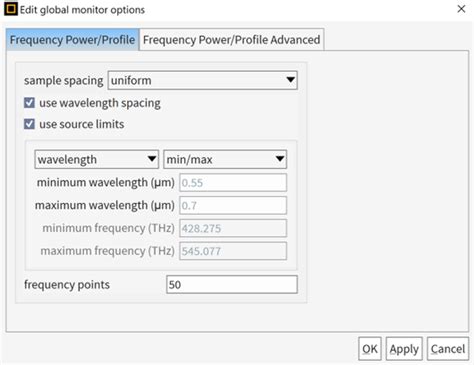Click the maximum wavelength field
This screenshot has width=474, height=365.
point(233,205)
